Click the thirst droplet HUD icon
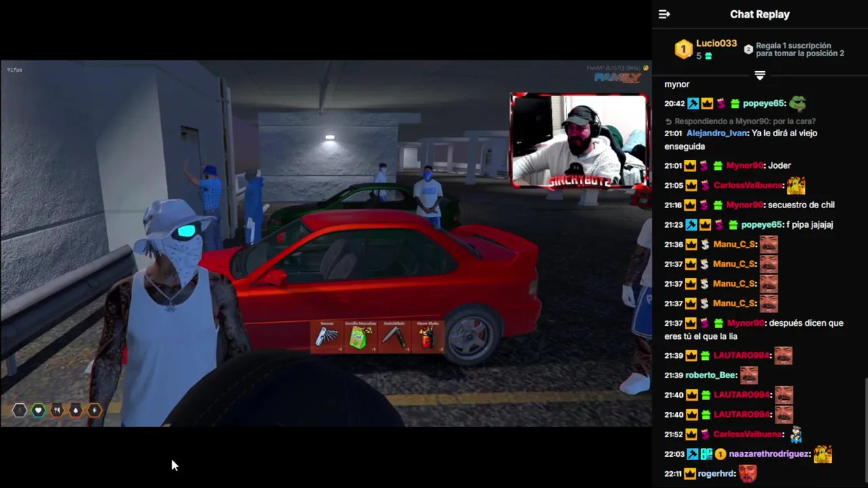 pyautogui.click(x=75, y=409)
